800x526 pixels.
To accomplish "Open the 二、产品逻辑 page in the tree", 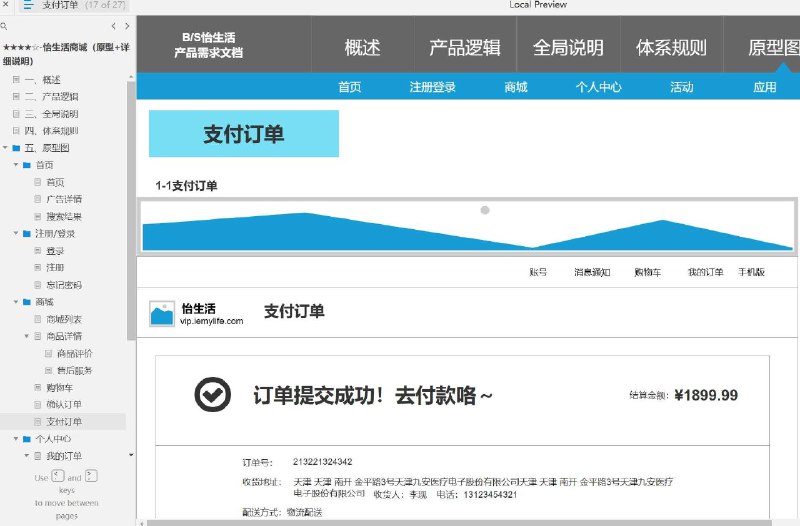I will coord(51,96).
